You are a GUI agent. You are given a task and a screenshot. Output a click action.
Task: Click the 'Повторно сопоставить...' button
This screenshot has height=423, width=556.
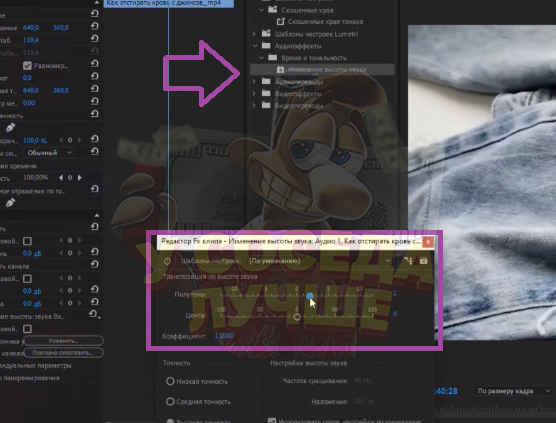pos(63,353)
